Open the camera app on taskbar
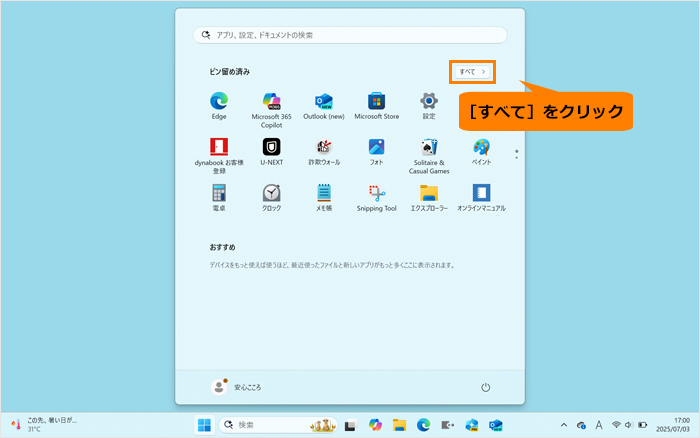 click(447, 425)
